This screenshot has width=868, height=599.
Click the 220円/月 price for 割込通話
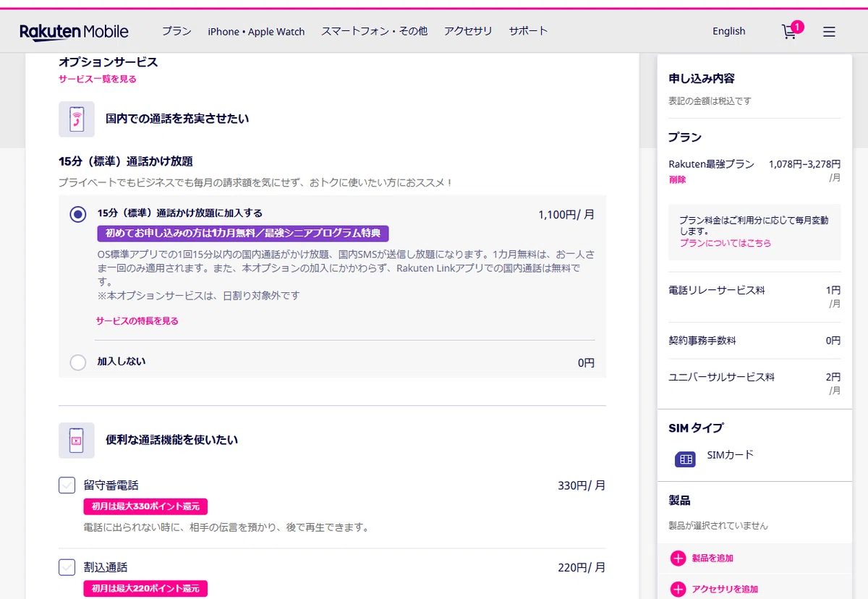pos(582,568)
